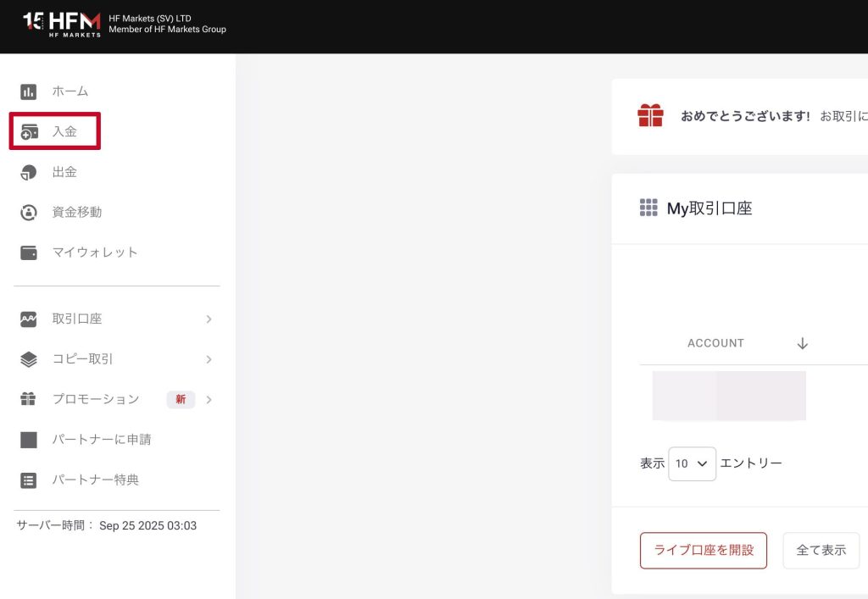Image resolution: width=868 pixels, height=599 pixels.
Task: Open マイウォレット via its wallet icon
Action: (x=26, y=252)
